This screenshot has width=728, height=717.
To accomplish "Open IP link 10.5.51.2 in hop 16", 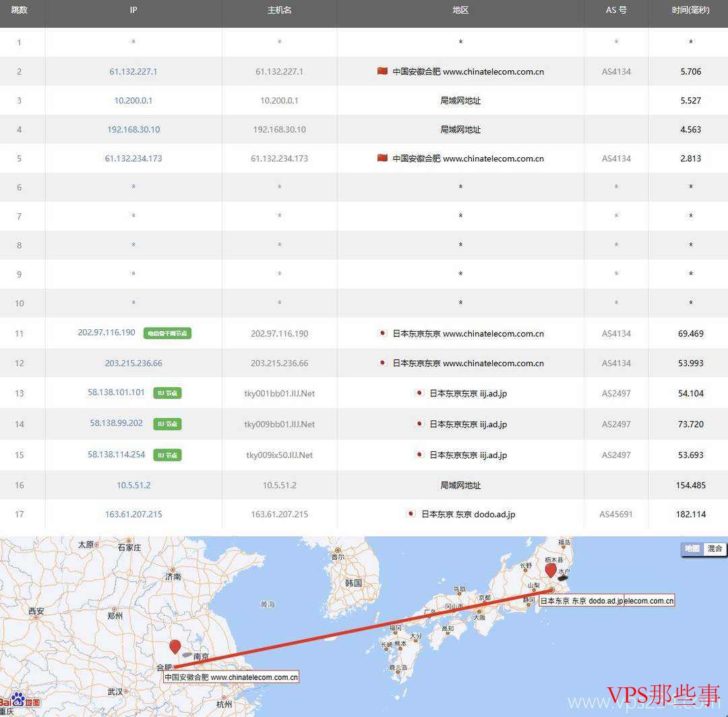I will coord(133,485).
